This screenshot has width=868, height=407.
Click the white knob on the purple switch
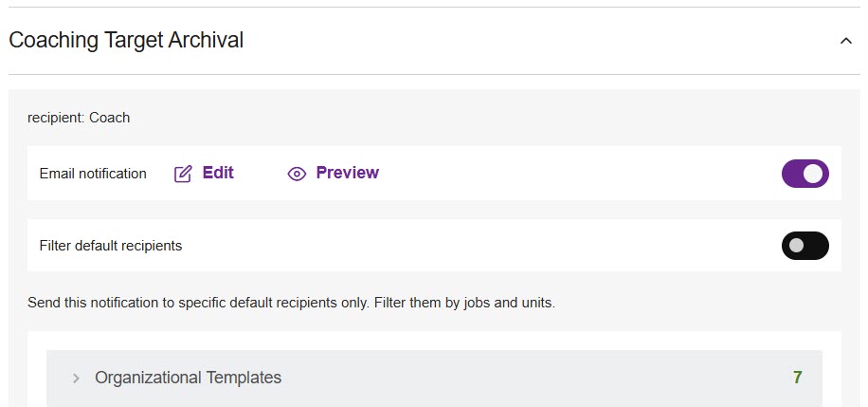coord(813,174)
